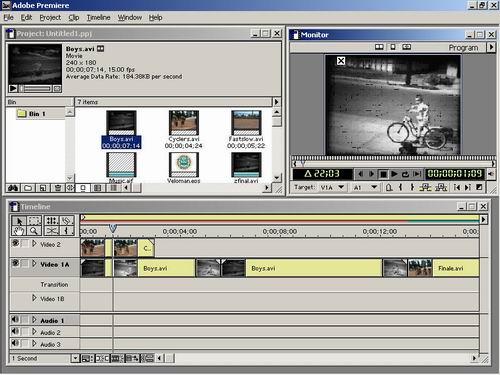Stop playback in Monitor
The image size is (500, 375).
point(383,174)
